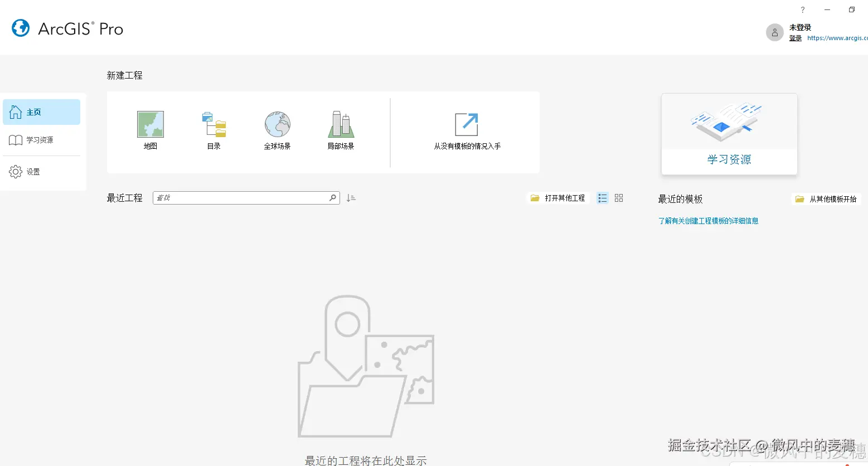Click the 最近的模板 heading

click(680, 199)
